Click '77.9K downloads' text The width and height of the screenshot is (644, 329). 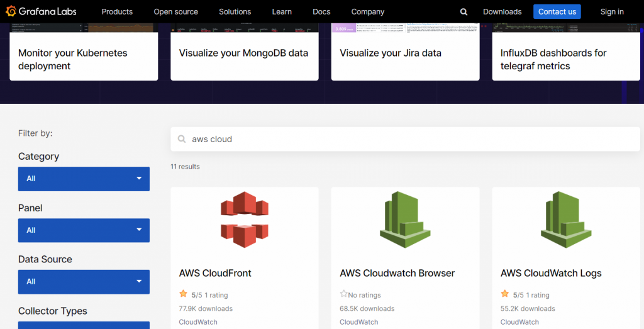pos(206,308)
